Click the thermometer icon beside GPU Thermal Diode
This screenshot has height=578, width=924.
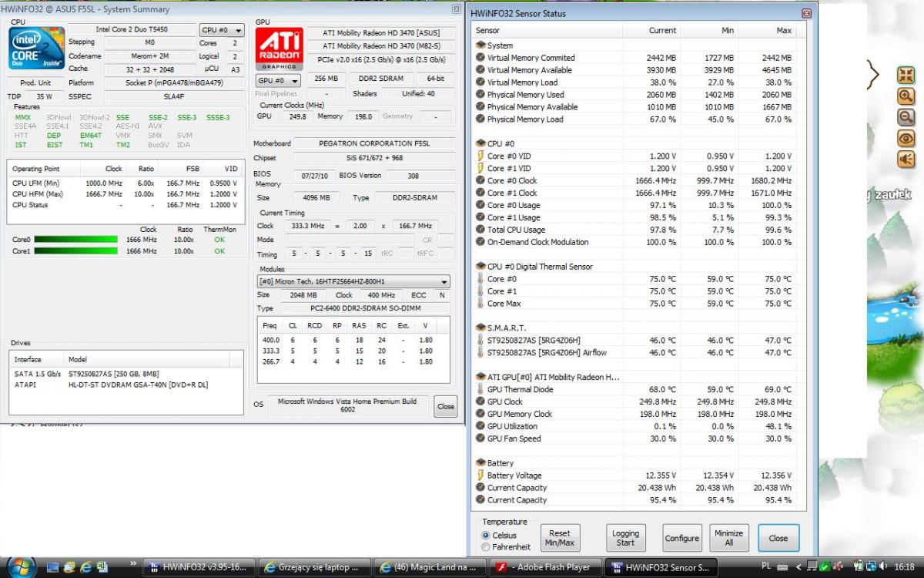point(480,389)
